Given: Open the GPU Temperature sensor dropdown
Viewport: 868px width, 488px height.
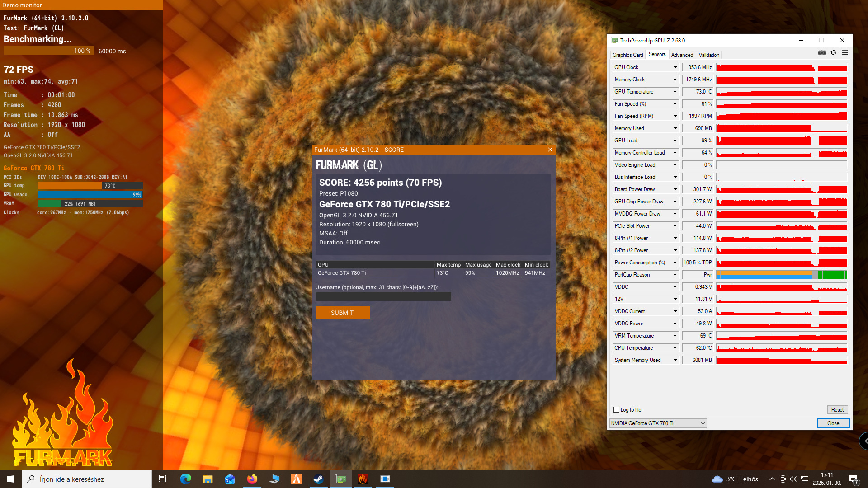Looking at the screenshot, I should [x=675, y=92].
